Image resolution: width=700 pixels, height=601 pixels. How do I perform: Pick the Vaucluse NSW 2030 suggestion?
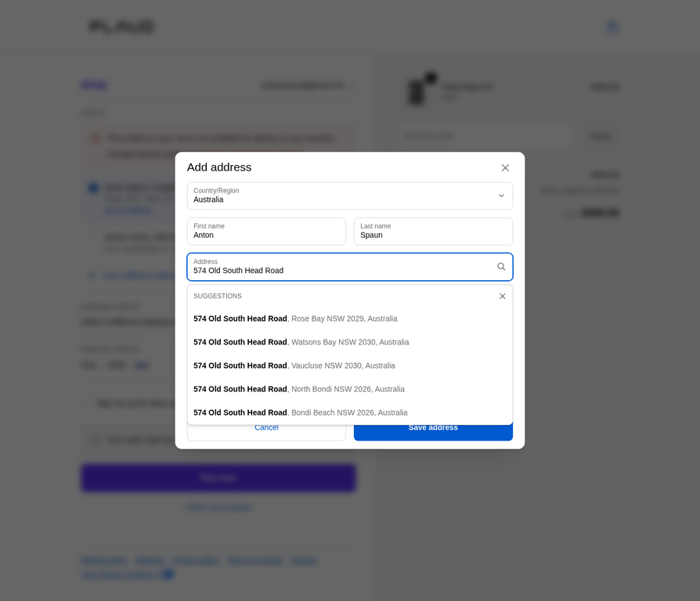point(294,365)
